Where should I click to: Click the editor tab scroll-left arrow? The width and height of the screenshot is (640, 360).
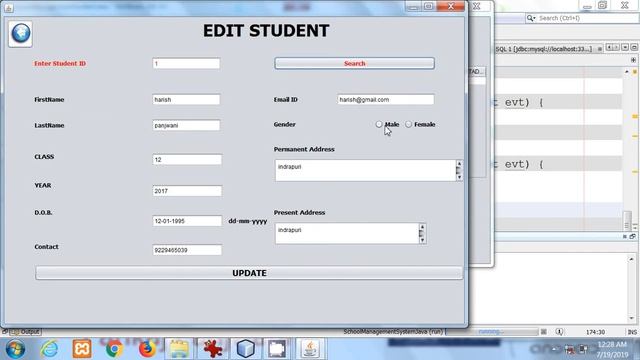[609, 48]
